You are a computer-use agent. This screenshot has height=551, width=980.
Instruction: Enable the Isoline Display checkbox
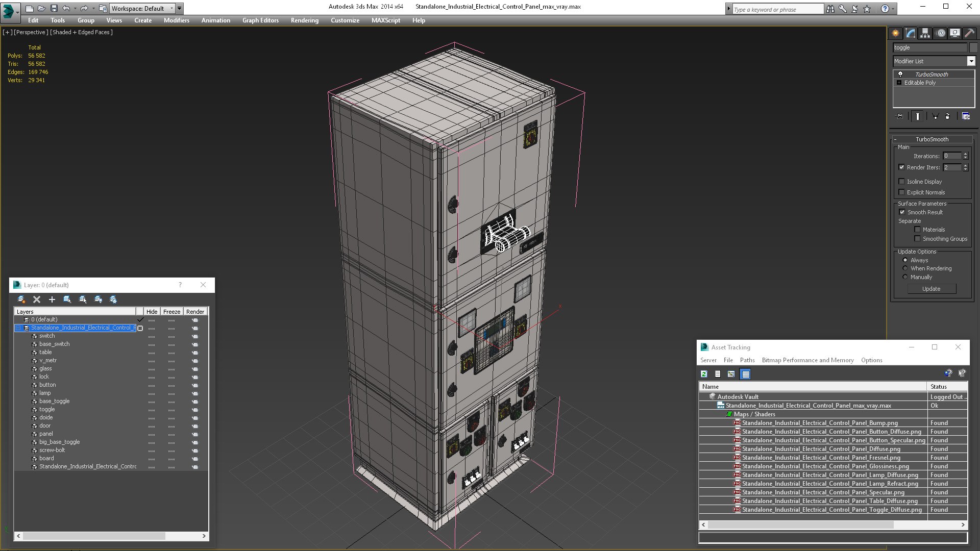(901, 182)
